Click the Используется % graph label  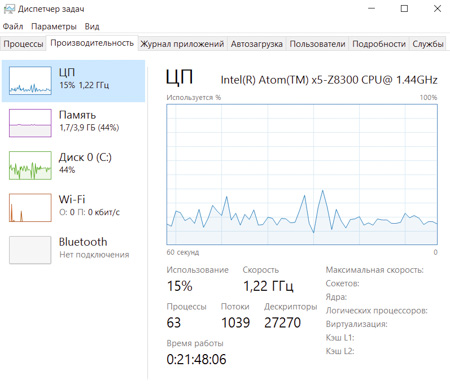click(194, 98)
